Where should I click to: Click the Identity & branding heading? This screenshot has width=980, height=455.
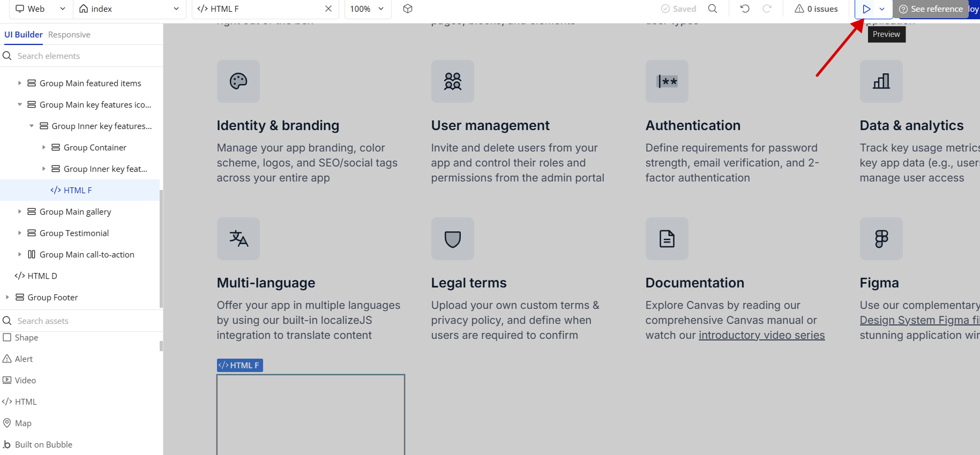(278, 125)
